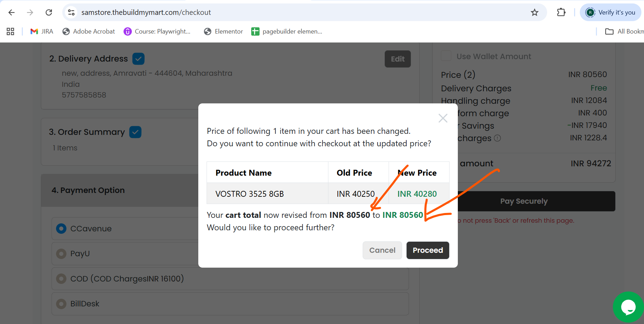Click the address bar URL field

[x=301, y=12]
